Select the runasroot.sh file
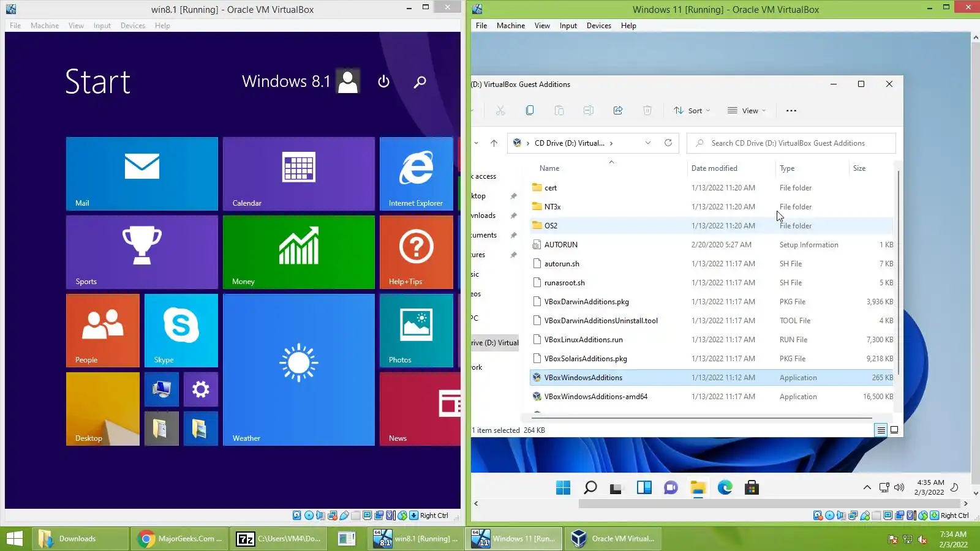 tap(712, 283)
